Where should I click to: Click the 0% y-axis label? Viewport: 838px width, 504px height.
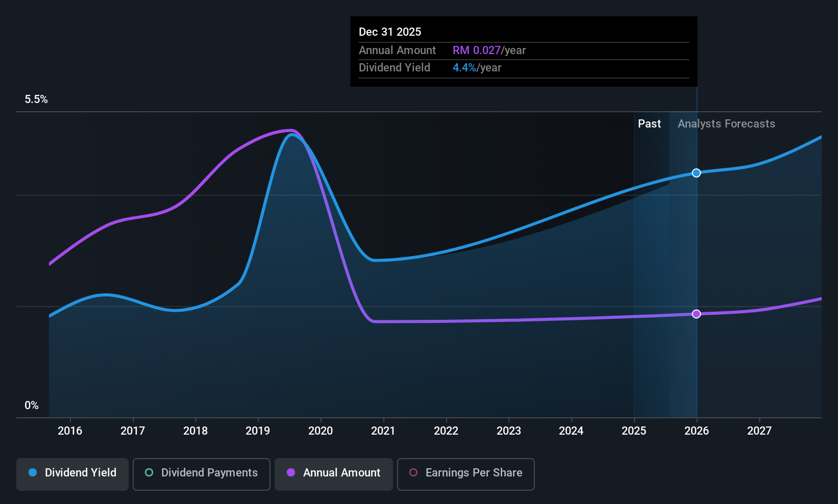coord(32,406)
